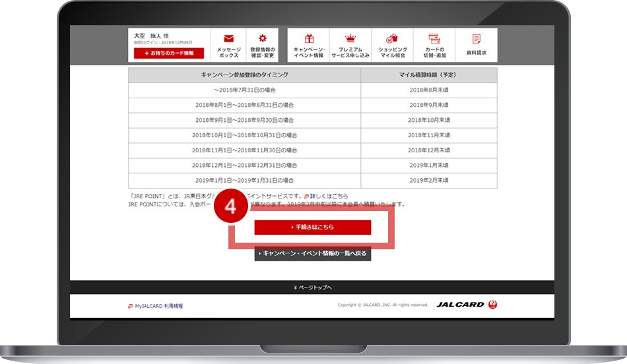Open the メッセージボックス envelope icon
The width and height of the screenshot is (627, 364).
click(229, 39)
